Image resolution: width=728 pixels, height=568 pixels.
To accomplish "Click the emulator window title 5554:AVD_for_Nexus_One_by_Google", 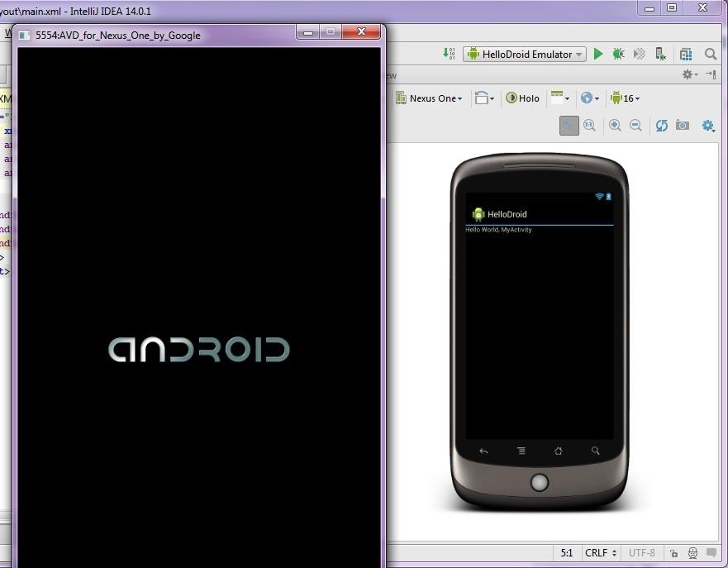I will pos(118,36).
